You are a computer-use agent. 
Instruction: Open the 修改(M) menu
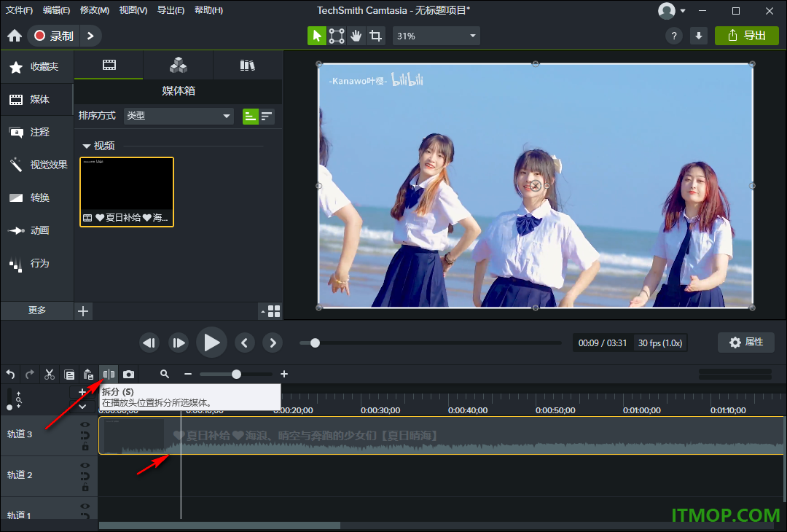[x=94, y=10]
